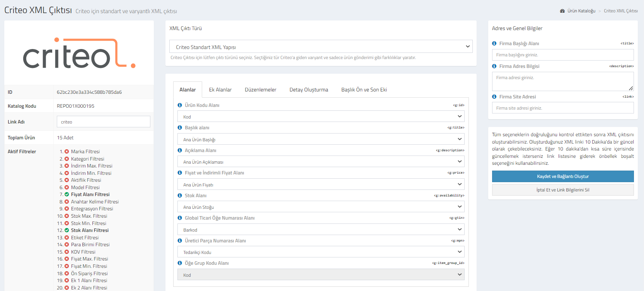
Task: Open the Açıklama Alanı dropdown
Action: pyautogui.click(x=321, y=161)
